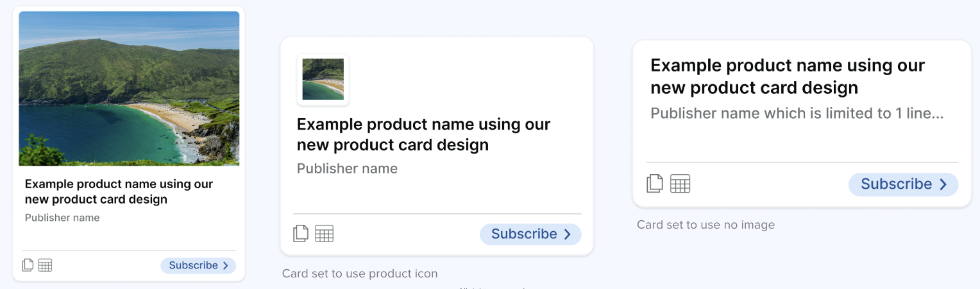
Task: Click the table grid icon in the large-image card
Action: 45,265
